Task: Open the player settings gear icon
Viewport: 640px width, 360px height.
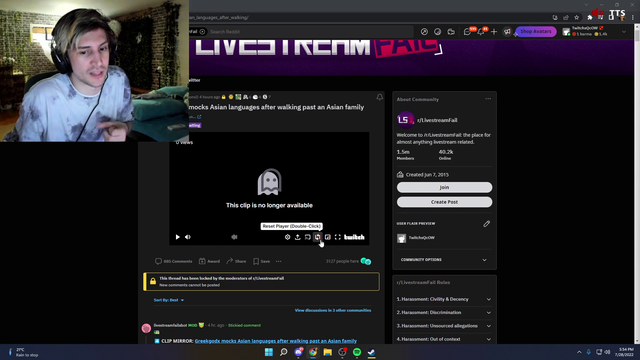Action: (x=287, y=237)
